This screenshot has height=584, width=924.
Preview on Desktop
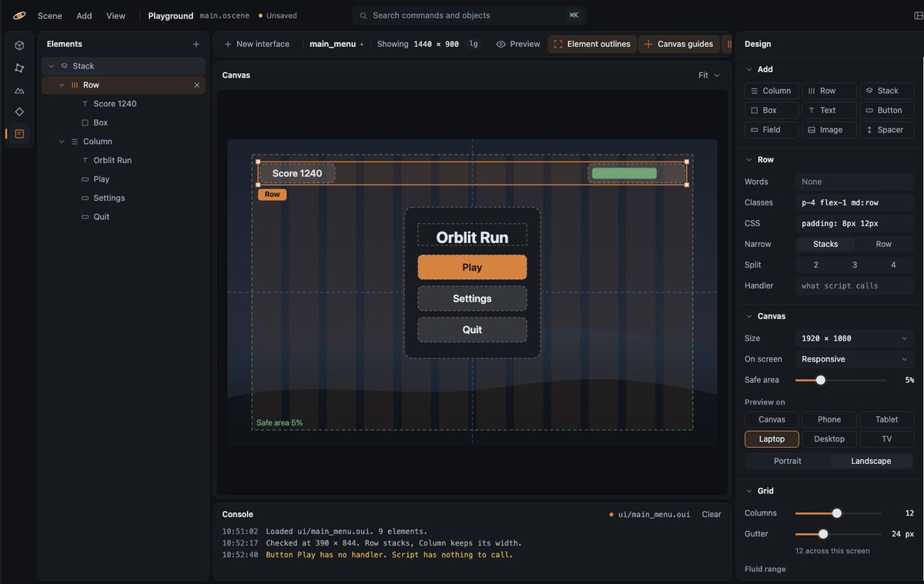click(x=829, y=439)
